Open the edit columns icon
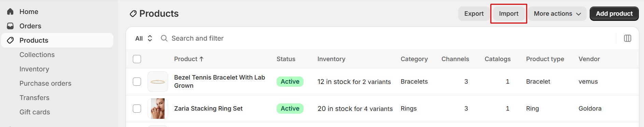644x127 pixels. (628, 38)
